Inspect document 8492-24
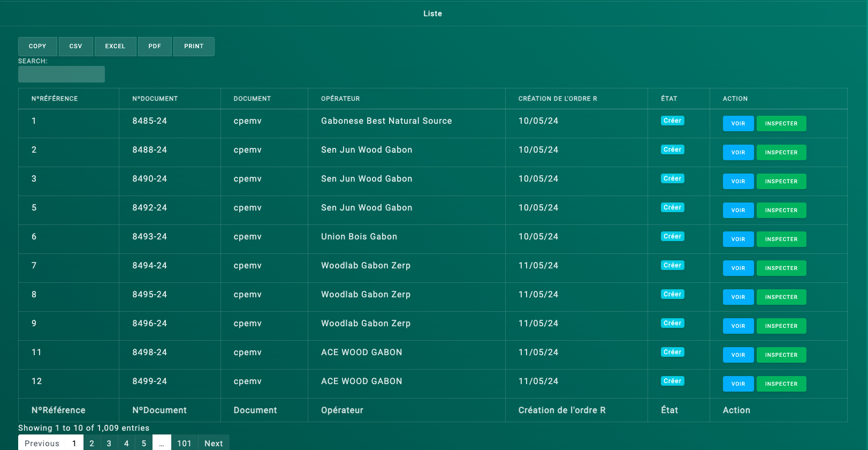 point(781,211)
